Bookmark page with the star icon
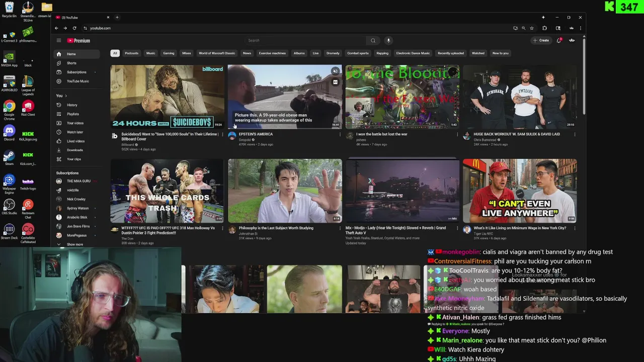This screenshot has height=362, width=644. [532, 28]
